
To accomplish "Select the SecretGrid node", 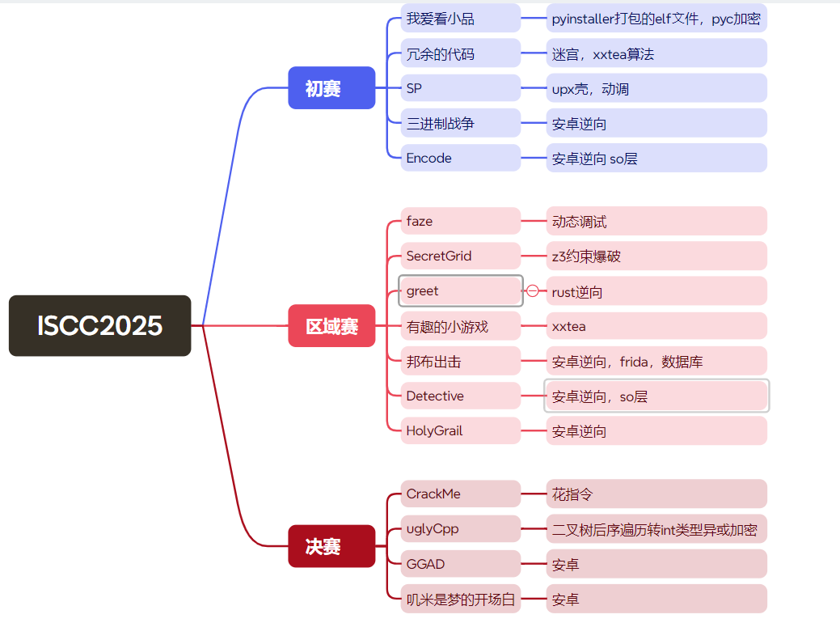I will click(459, 256).
